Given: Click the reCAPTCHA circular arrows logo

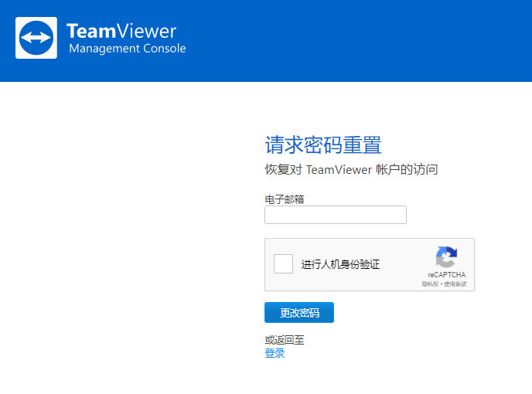Looking at the screenshot, I should pyautogui.click(x=446, y=256).
